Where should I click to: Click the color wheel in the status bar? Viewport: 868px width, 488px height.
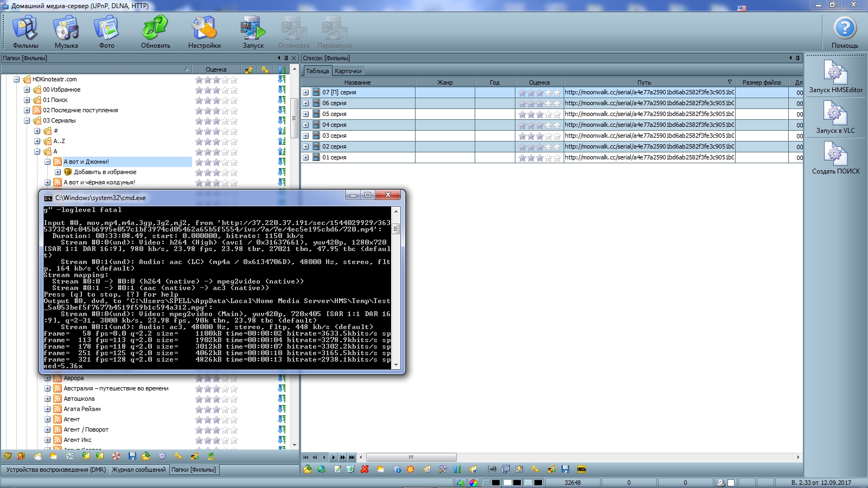coord(474,483)
